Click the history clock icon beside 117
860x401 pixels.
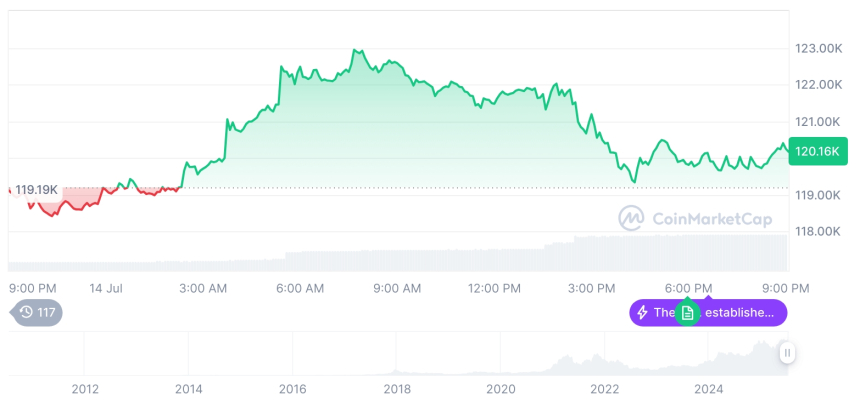coord(25,313)
